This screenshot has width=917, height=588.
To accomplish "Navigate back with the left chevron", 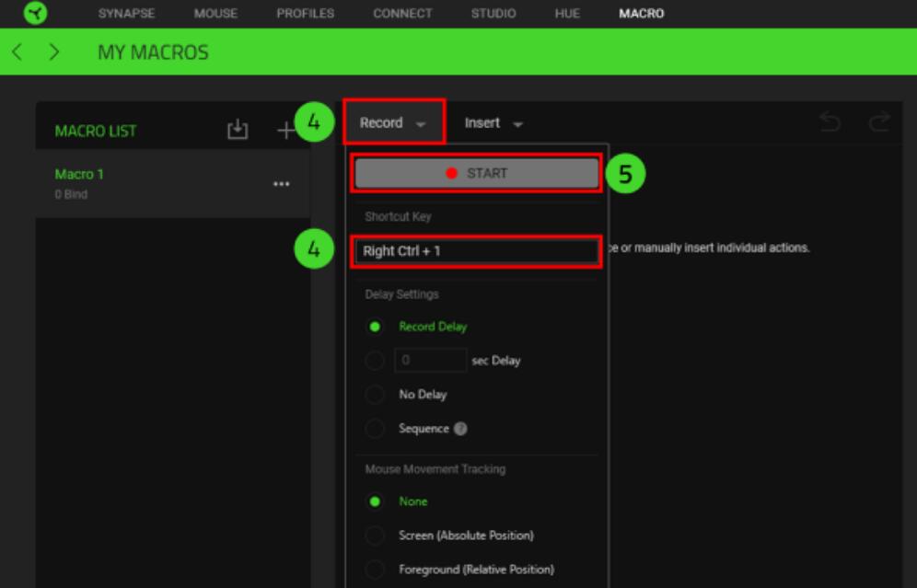I will pos(17,52).
